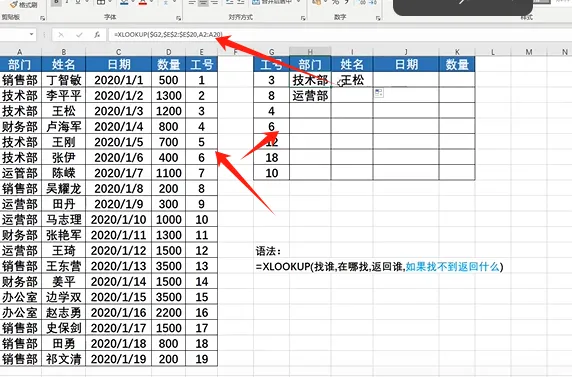Select column L header

tap(493, 52)
